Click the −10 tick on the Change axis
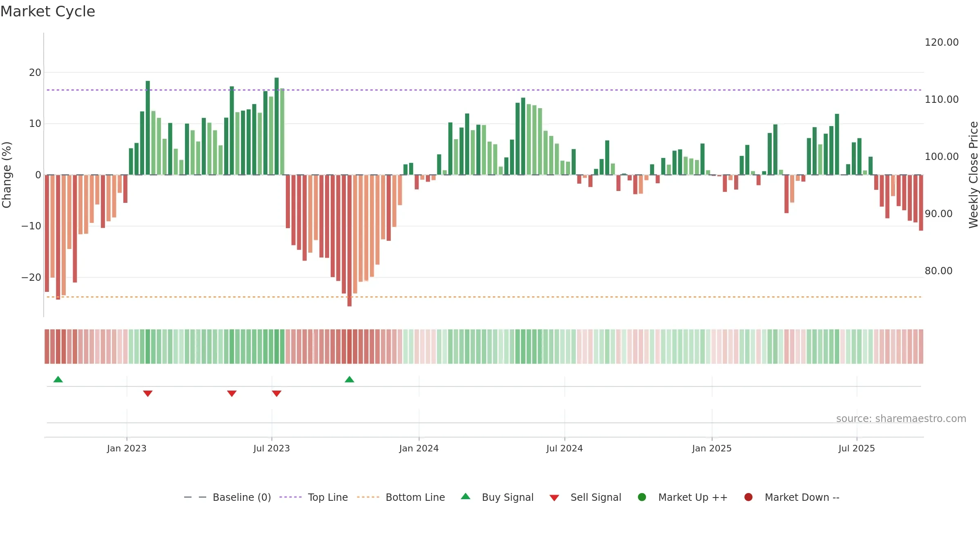 [x=31, y=226]
